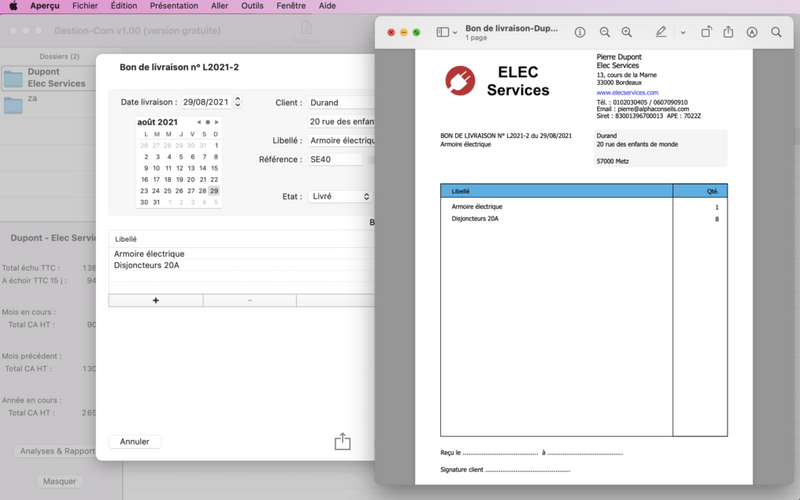800x500 pixels.
Task: Open the Présentation menu
Action: coord(174,6)
